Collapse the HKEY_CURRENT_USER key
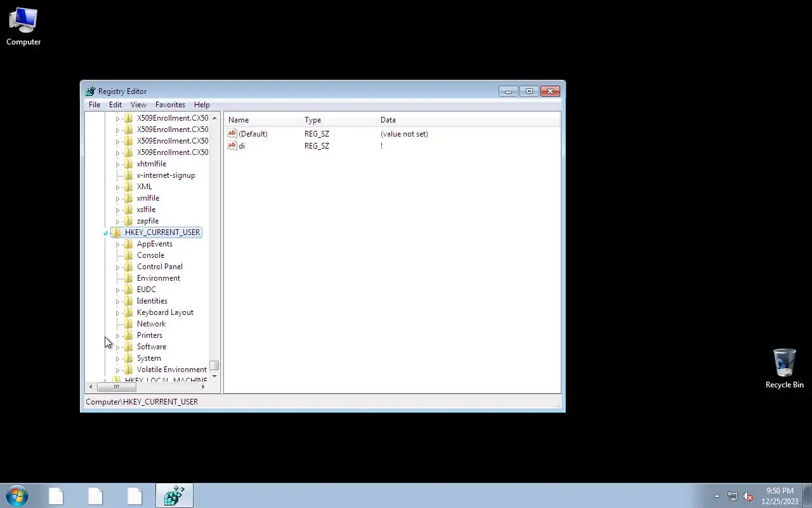The width and height of the screenshot is (812, 508). [x=106, y=233]
